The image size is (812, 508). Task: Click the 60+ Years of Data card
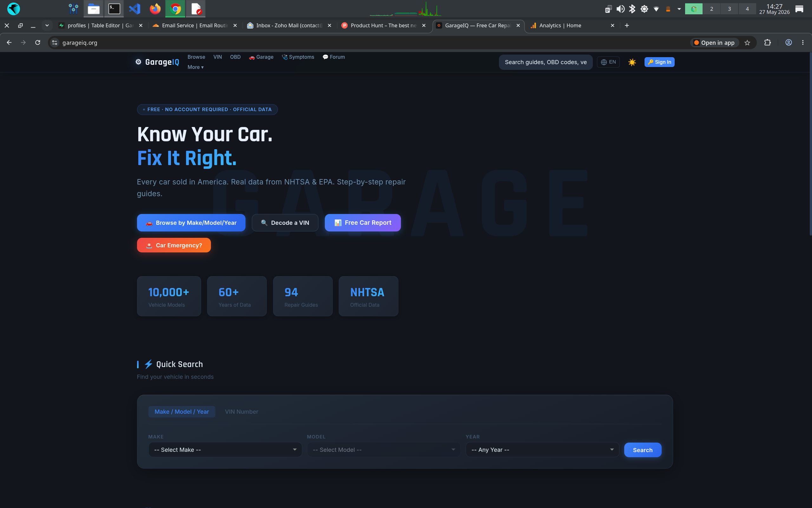(x=237, y=296)
